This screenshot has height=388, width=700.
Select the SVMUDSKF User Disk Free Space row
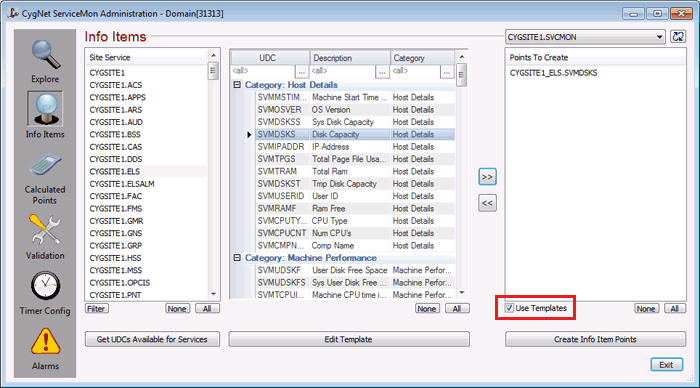(355, 270)
